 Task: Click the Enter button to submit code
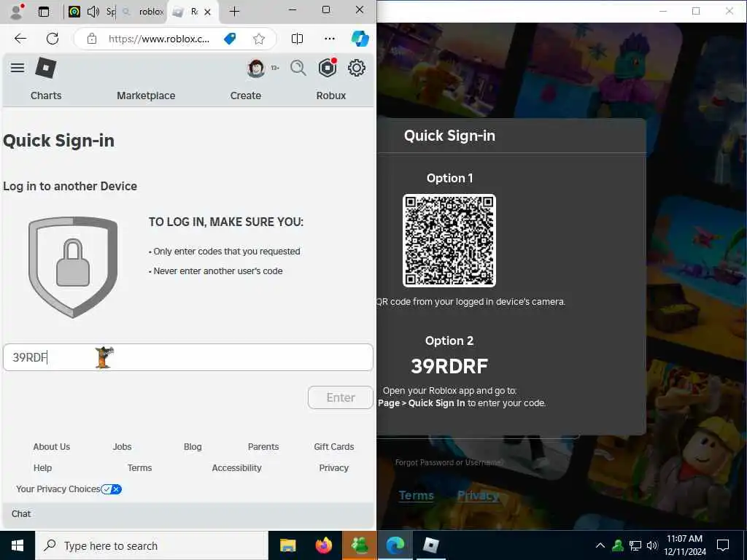pyautogui.click(x=340, y=397)
